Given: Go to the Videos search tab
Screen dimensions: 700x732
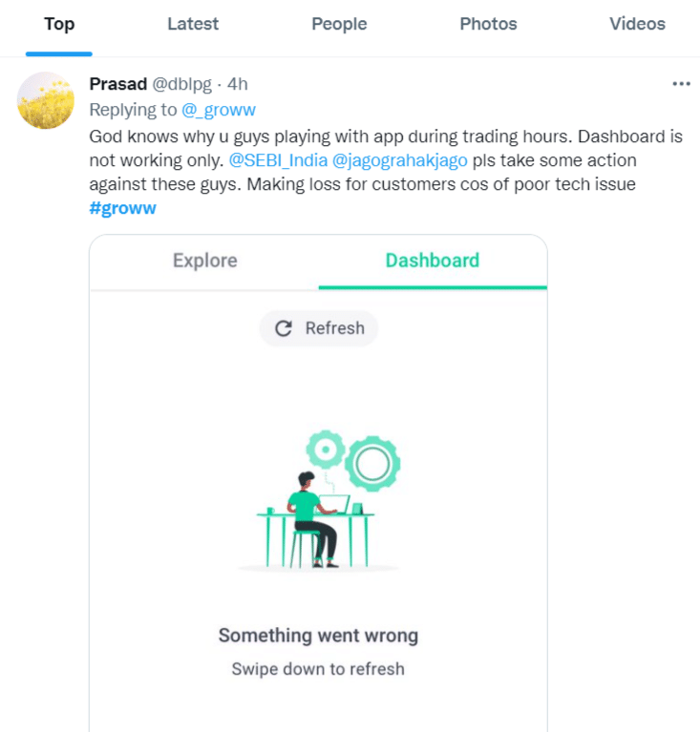Looking at the screenshot, I should (x=637, y=25).
